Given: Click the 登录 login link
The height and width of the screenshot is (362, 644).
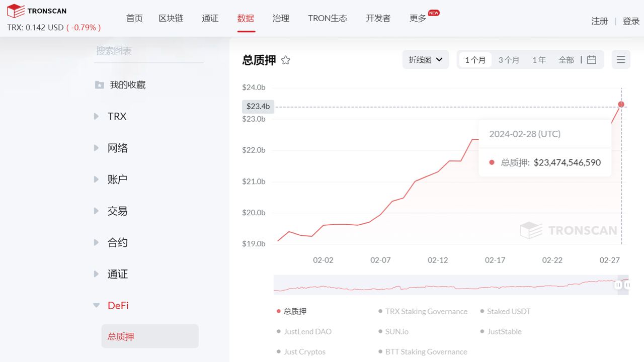Looking at the screenshot, I should pos(631,21).
